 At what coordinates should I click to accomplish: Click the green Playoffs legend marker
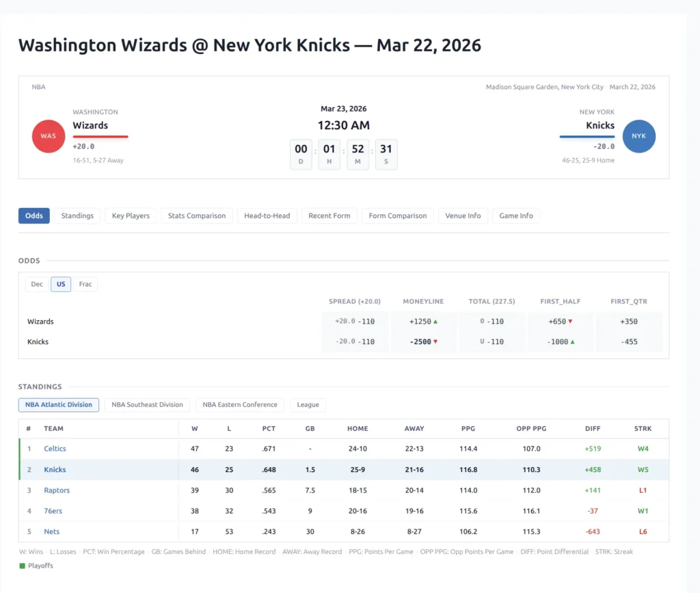tap(23, 566)
